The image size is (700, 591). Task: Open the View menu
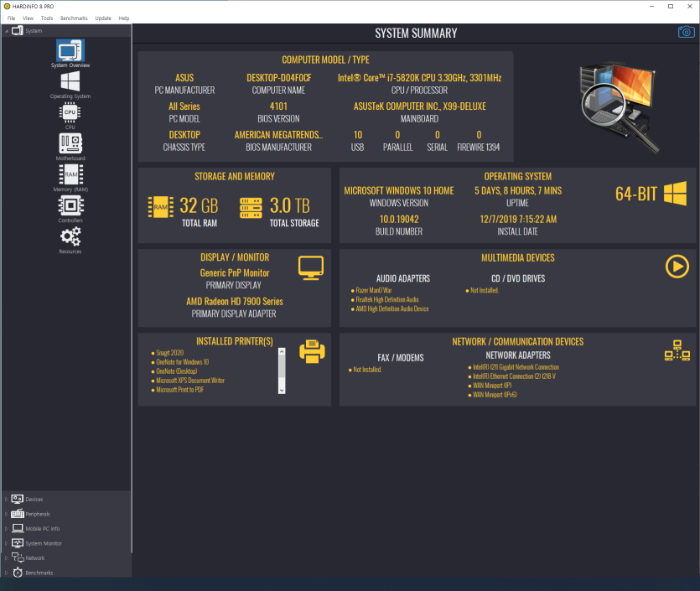pyautogui.click(x=29, y=18)
